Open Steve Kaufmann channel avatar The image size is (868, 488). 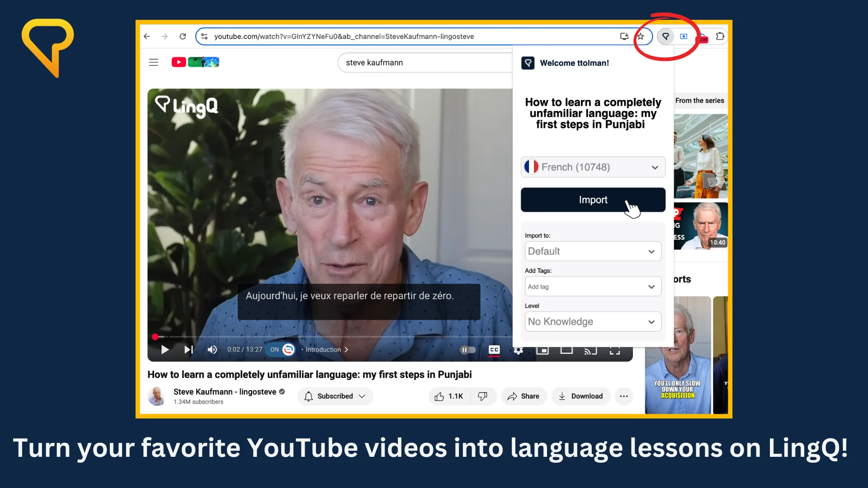[x=157, y=396]
